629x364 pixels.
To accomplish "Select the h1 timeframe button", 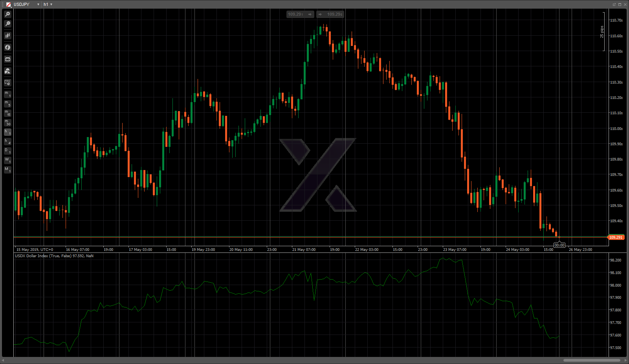I will pos(7,132).
